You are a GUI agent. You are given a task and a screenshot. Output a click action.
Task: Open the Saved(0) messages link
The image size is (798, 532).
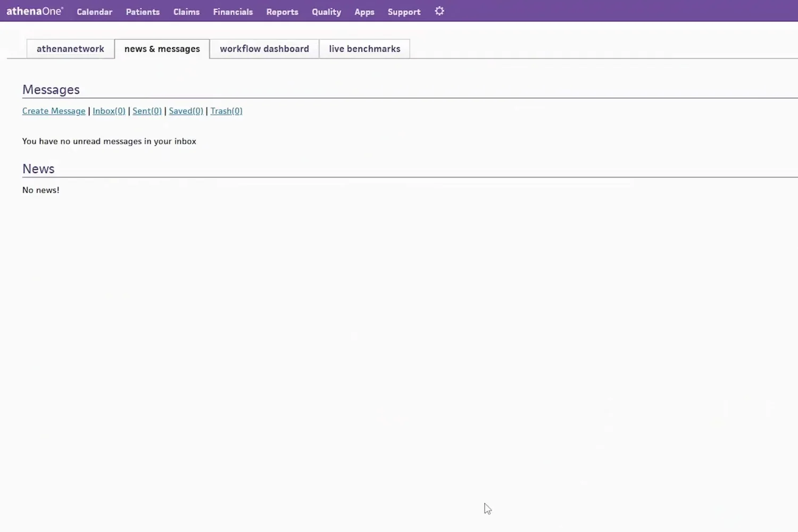click(x=186, y=111)
